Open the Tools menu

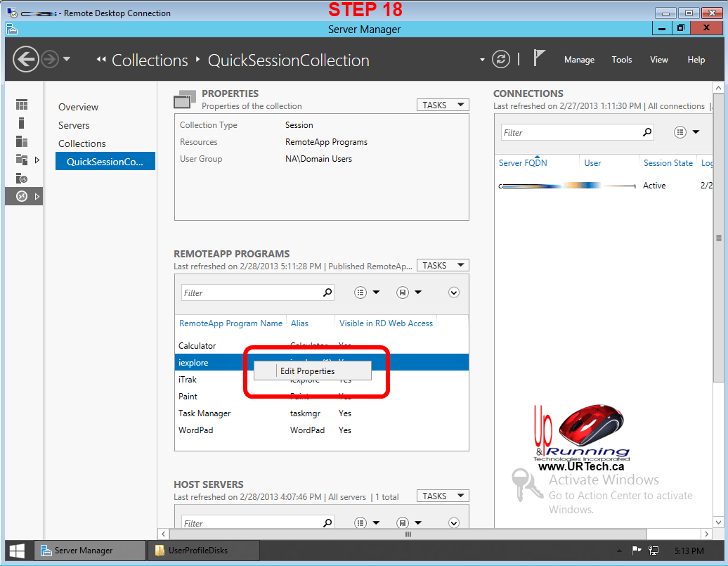[x=621, y=60]
